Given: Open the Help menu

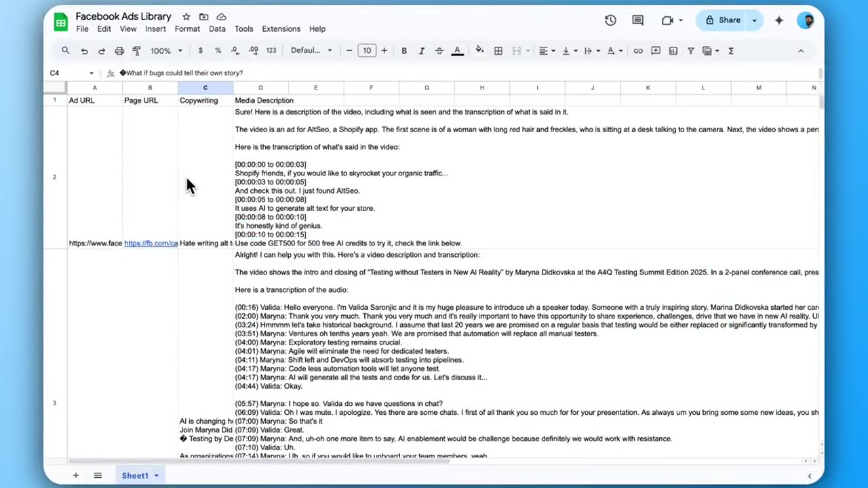Looking at the screenshot, I should [x=317, y=29].
